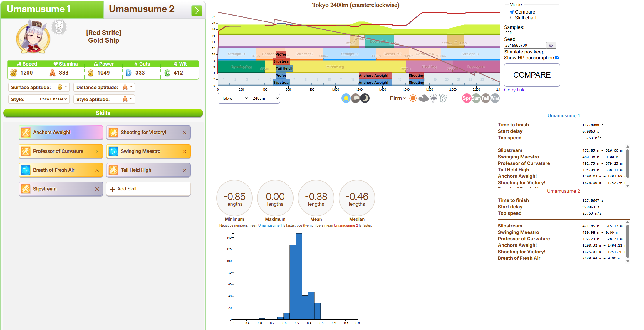The width and height of the screenshot is (644, 330).
Task: Click the randomize seed dice icon
Action: pos(551,46)
